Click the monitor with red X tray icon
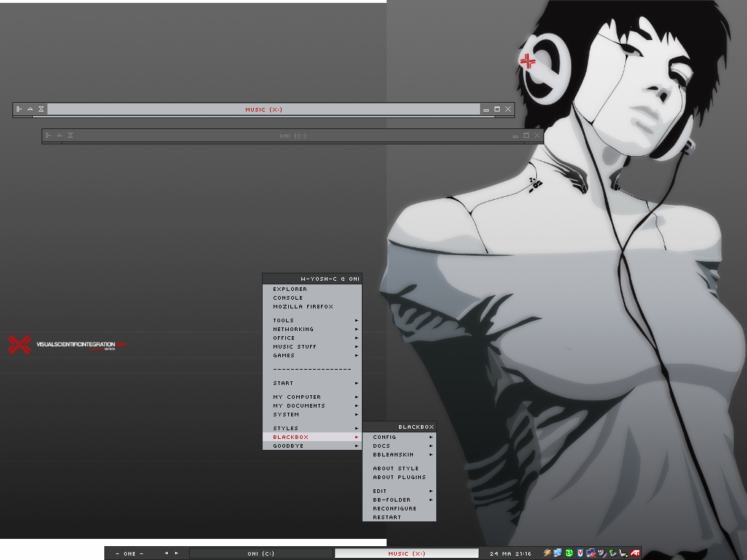This screenshot has height=560, width=747. pyautogui.click(x=591, y=553)
